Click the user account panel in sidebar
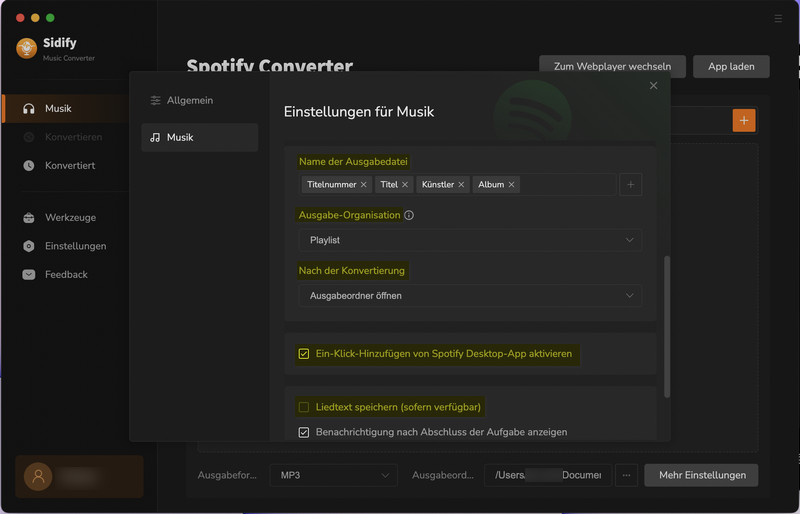800x514 pixels. (79, 477)
